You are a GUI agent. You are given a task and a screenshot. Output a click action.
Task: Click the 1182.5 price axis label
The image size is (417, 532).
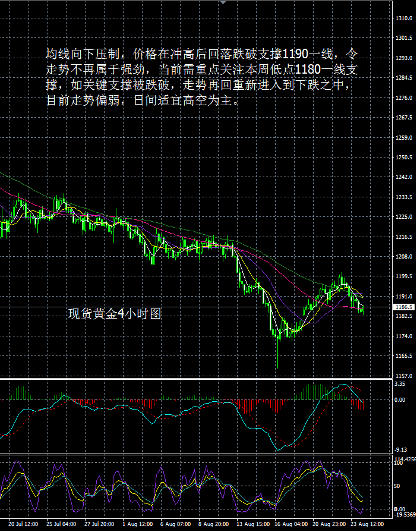(404, 316)
